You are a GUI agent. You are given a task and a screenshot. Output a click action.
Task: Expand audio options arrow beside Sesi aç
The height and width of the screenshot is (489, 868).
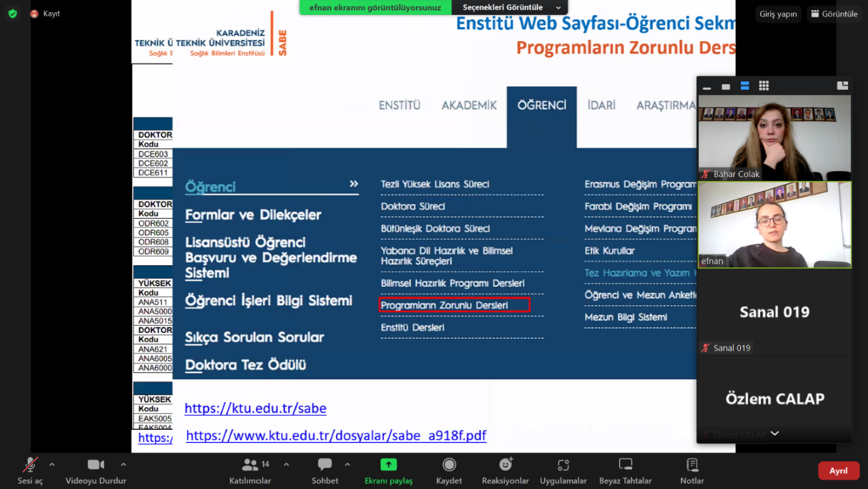52,464
